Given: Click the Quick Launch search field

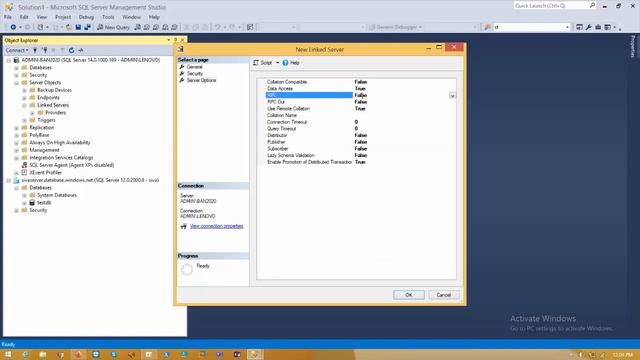Looking at the screenshot, I should pyautogui.click(x=554, y=6).
